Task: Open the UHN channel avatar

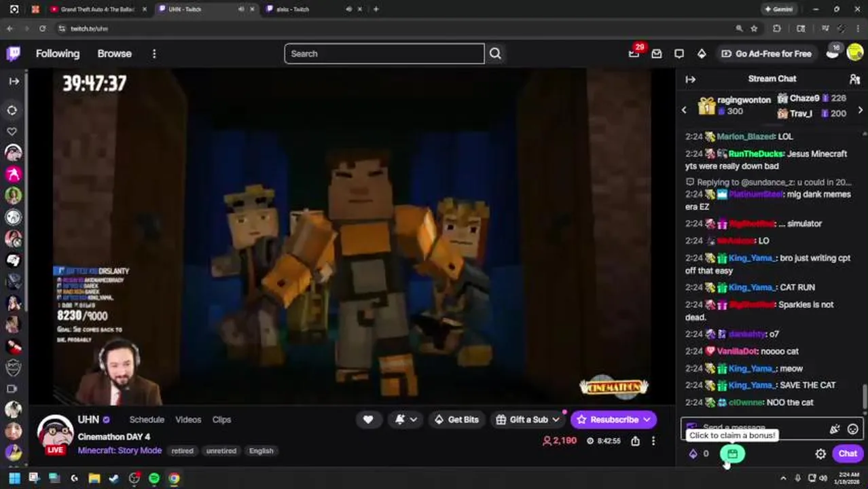Action: pyautogui.click(x=55, y=433)
